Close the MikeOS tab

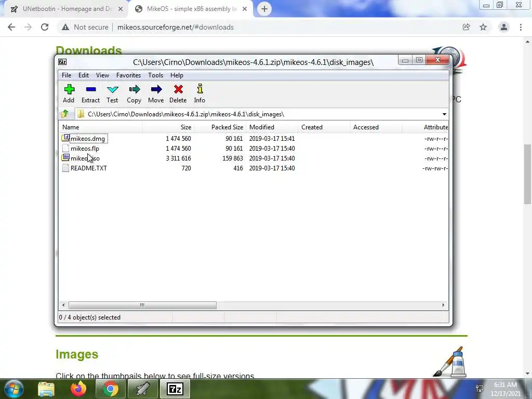pyautogui.click(x=245, y=9)
